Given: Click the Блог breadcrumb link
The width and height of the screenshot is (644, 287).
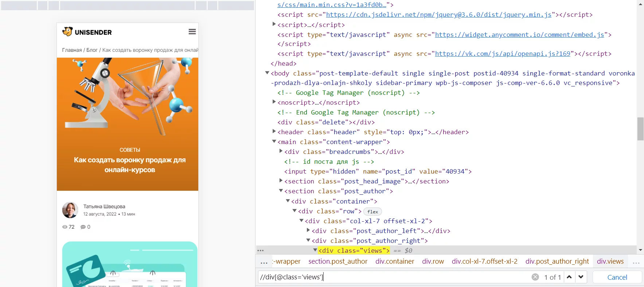Looking at the screenshot, I should pyautogui.click(x=92, y=50).
